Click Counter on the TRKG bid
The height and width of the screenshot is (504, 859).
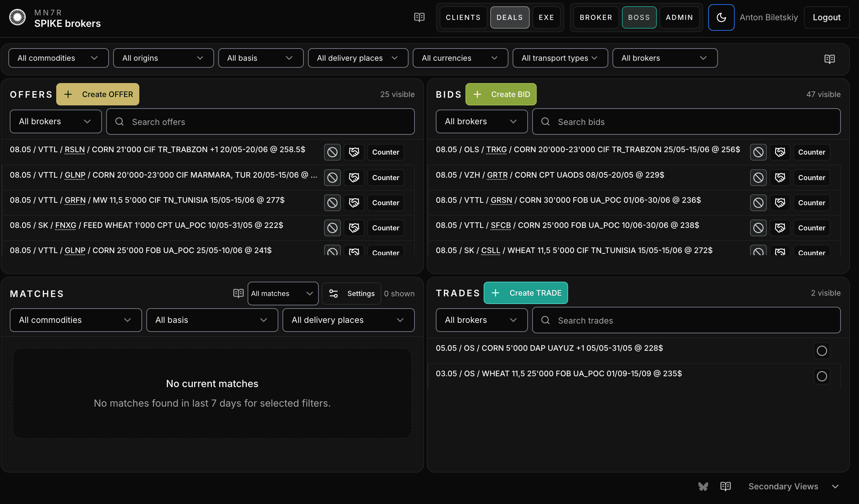(812, 152)
